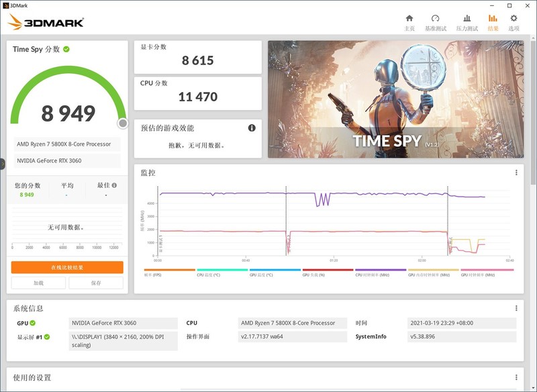This screenshot has width=537, height=392.
Task: Click the 结果 results chart icon
Action: tap(493, 18)
